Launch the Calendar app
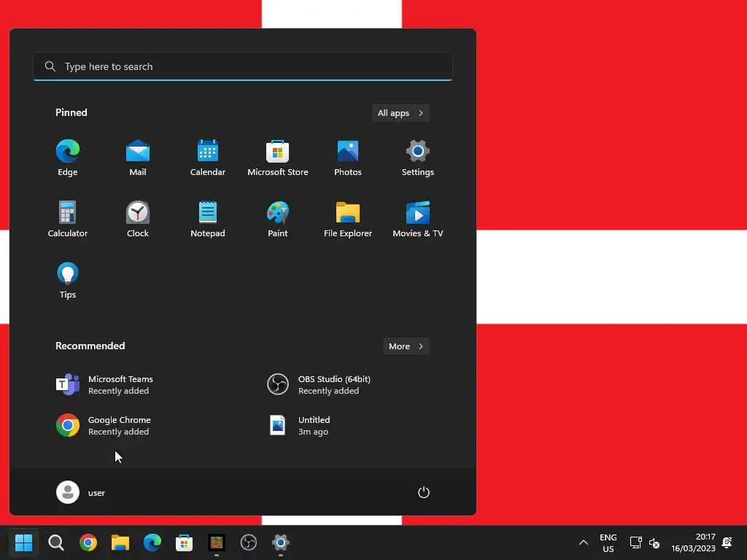The width and height of the screenshot is (747, 560). coord(208,158)
